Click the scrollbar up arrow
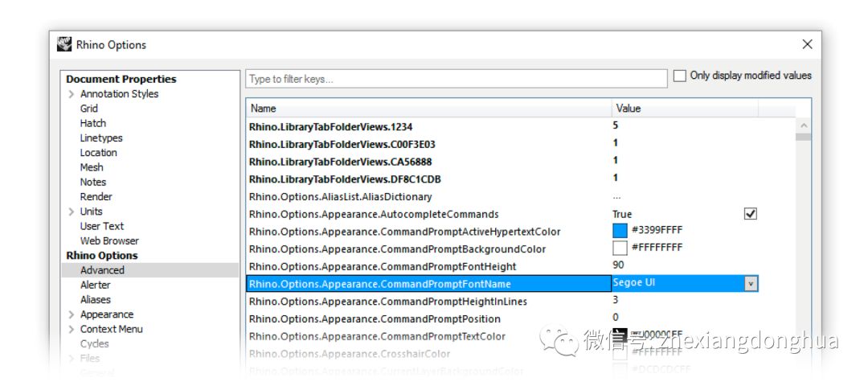The image size is (868, 382). [803, 125]
